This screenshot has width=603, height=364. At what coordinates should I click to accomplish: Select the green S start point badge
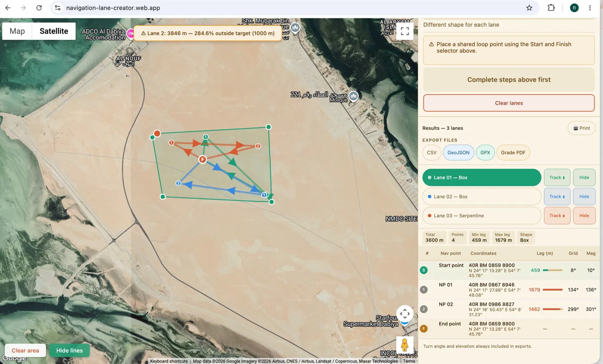424,270
